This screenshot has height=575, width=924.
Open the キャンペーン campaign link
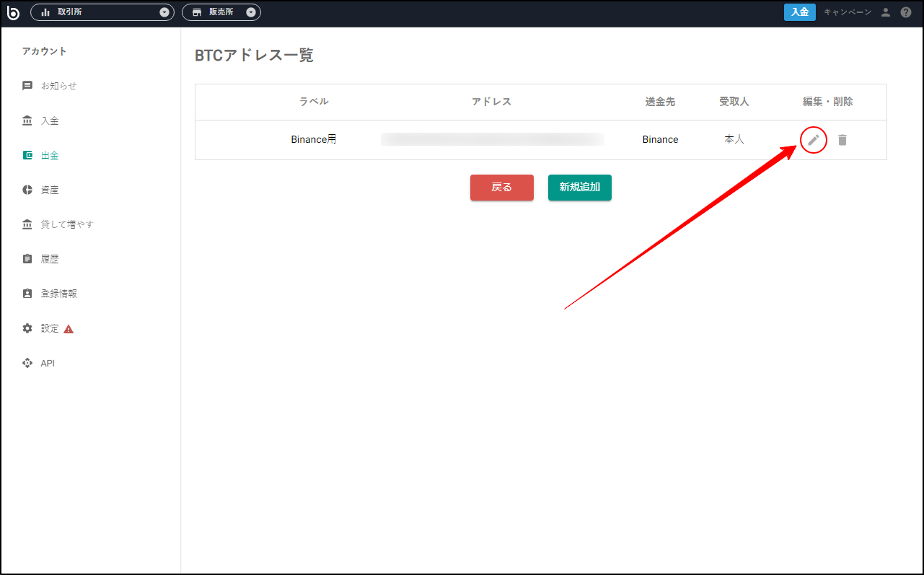[x=847, y=12]
